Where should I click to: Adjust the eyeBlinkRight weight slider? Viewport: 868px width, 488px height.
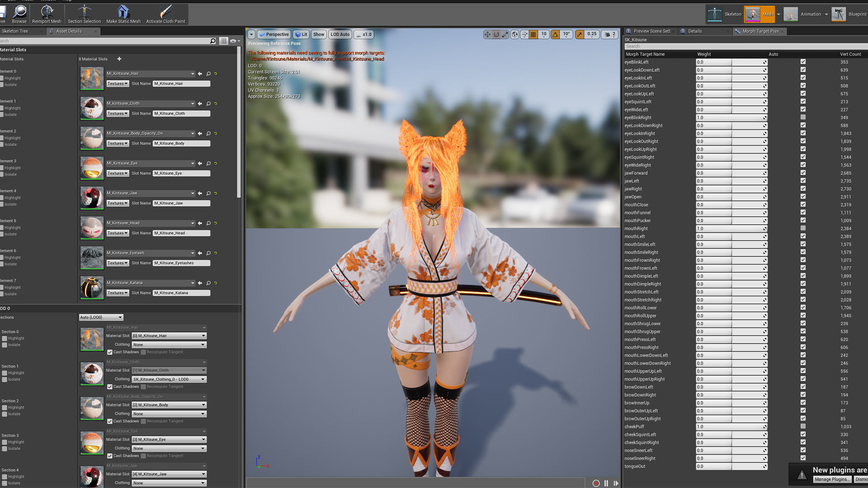pos(731,117)
